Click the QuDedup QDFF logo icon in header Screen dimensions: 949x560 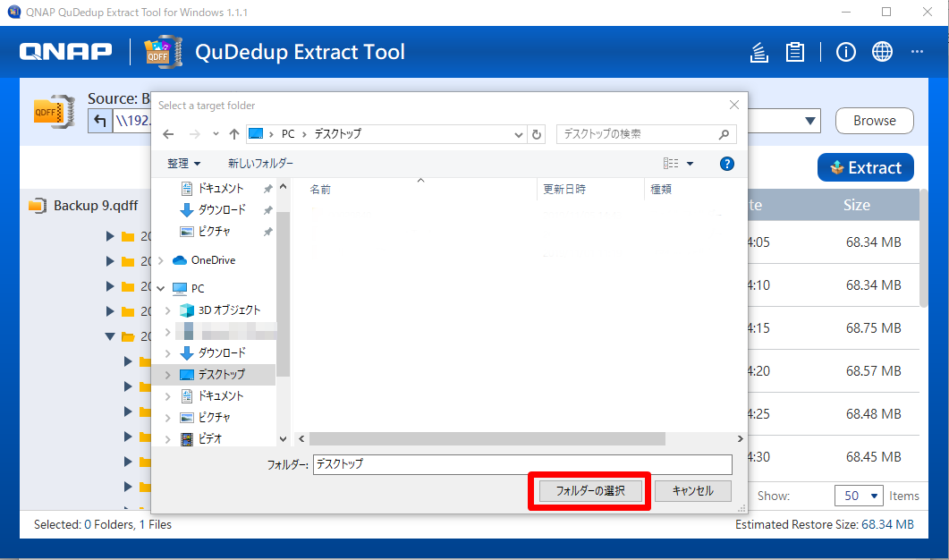click(x=163, y=52)
